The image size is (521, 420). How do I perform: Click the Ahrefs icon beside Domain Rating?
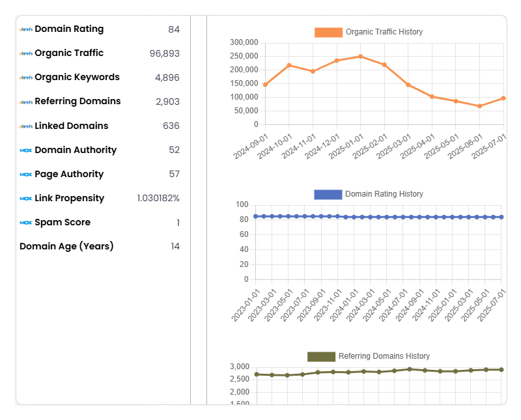(x=26, y=30)
